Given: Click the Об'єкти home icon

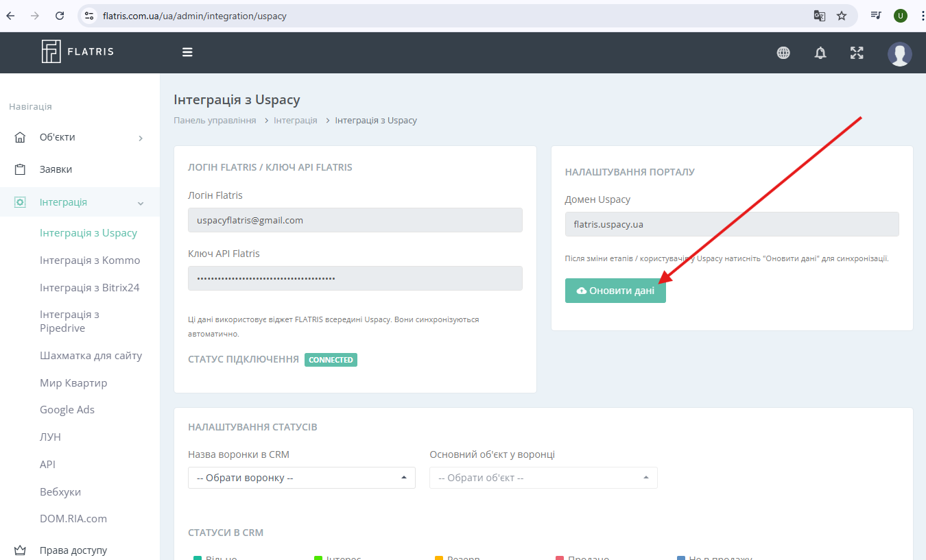Looking at the screenshot, I should (20, 137).
